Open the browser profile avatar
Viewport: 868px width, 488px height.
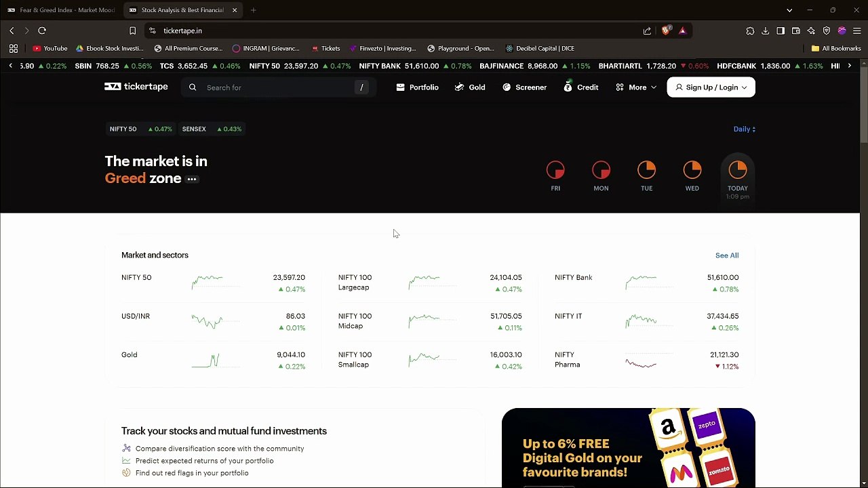[x=842, y=30]
